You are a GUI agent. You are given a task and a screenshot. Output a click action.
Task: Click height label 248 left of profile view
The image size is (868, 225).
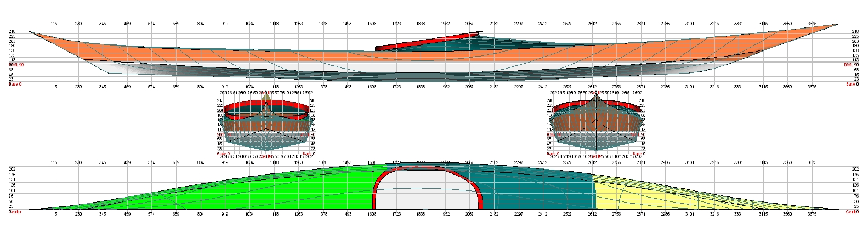coord(12,31)
